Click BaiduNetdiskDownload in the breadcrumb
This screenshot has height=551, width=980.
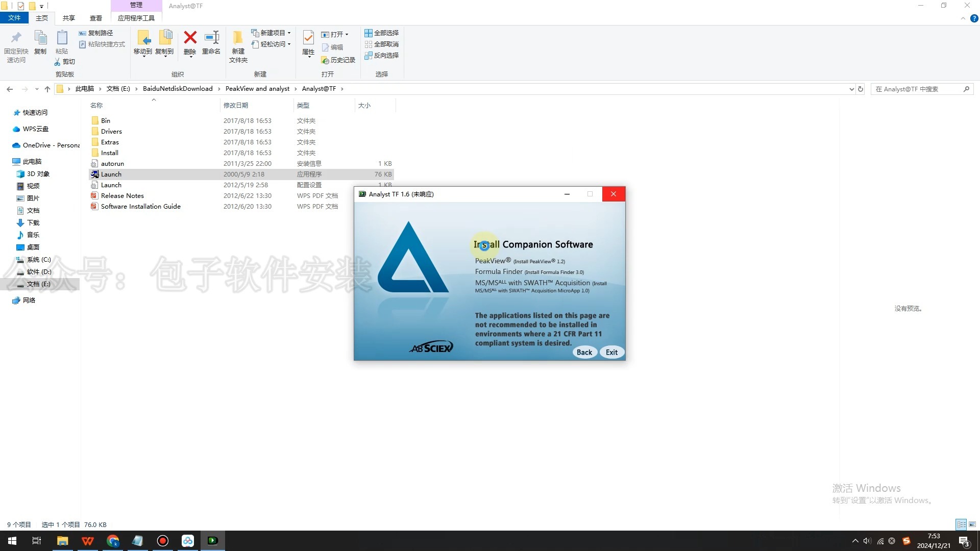[x=178, y=89]
